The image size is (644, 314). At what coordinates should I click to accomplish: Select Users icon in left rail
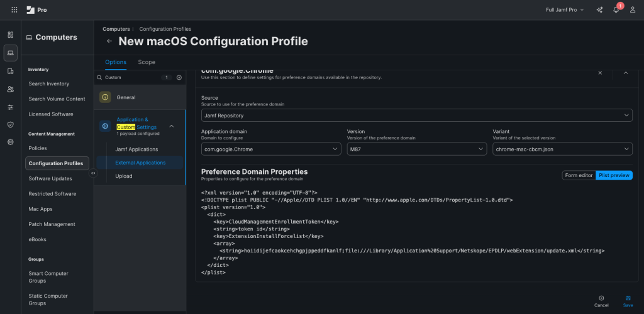[x=11, y=89]
